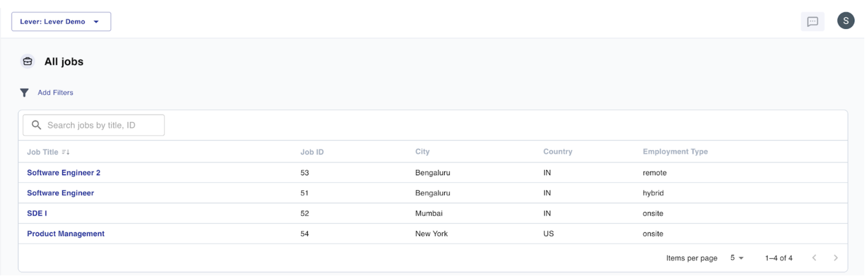Click the funnel filter icon
Image resolution: width=868 pixels, height=279 pixels.
(x=24, y=93)
